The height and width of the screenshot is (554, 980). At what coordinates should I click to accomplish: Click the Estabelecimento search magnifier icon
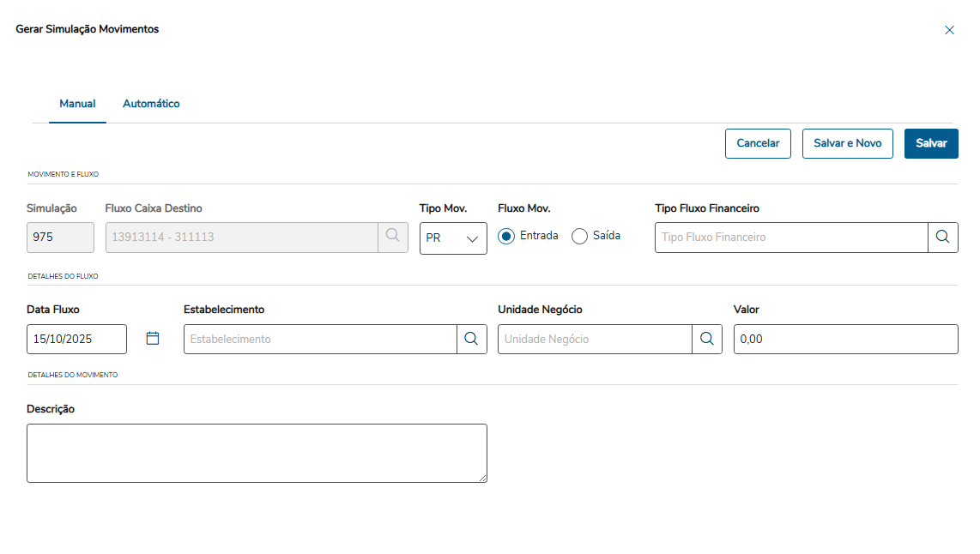(x=471, y=339)
